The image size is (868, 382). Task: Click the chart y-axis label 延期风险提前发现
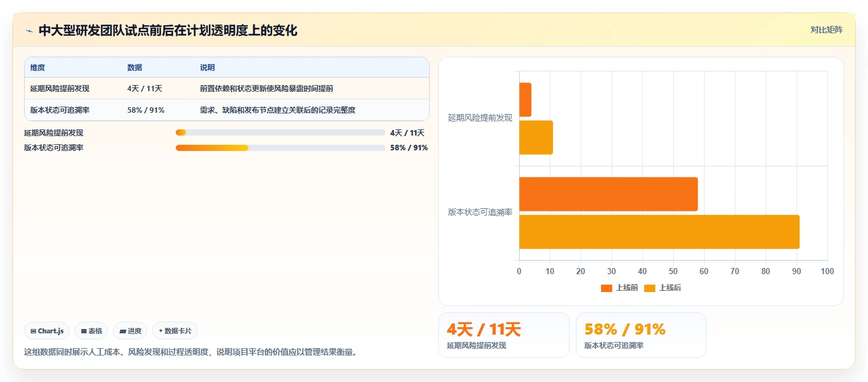tap(480, 118)
